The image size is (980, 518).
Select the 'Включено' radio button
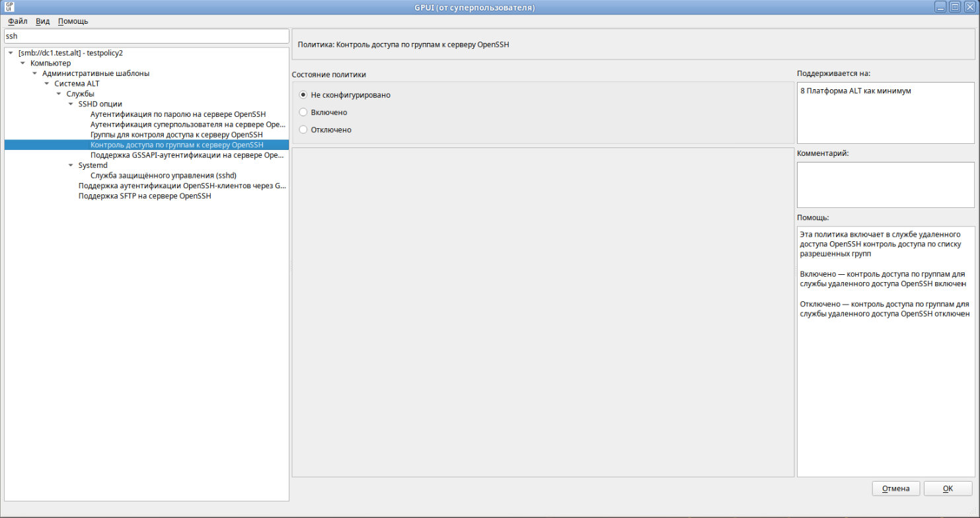point(303,112)
